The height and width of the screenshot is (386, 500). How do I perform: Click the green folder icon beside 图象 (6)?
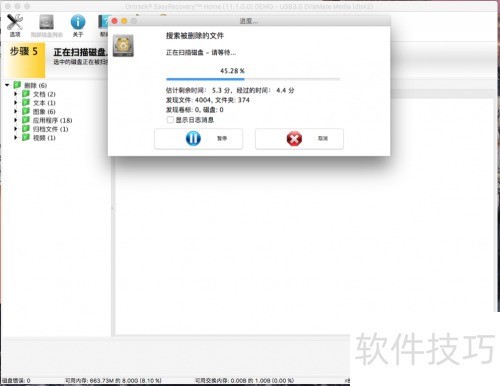pyautogui.click(x=26, y=111)
